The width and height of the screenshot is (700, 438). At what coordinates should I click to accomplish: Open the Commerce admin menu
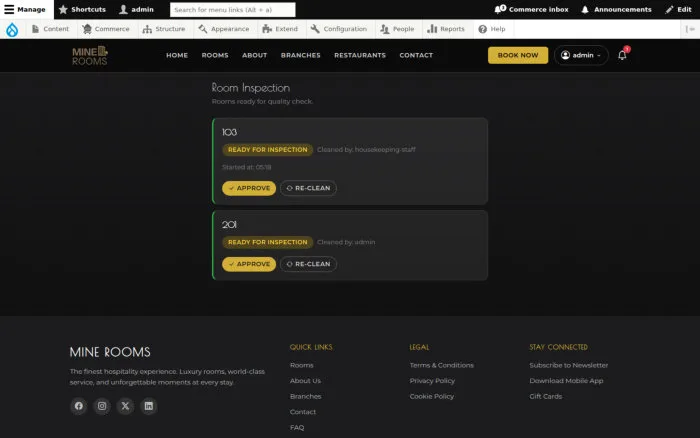pyautogui.click(x=106, y=29)
